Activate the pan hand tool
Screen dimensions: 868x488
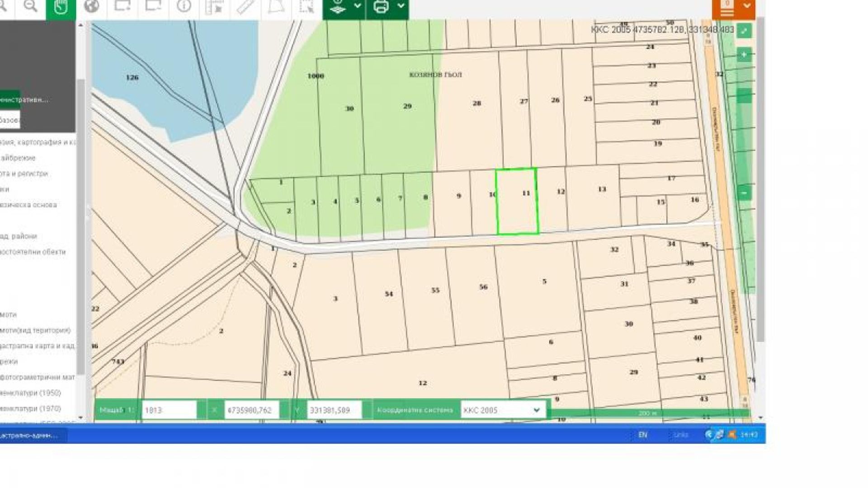click(61, 7)
